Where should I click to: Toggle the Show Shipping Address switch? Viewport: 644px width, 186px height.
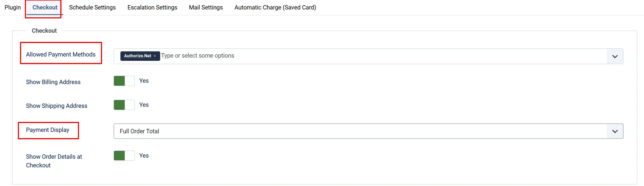pos(124,105)
